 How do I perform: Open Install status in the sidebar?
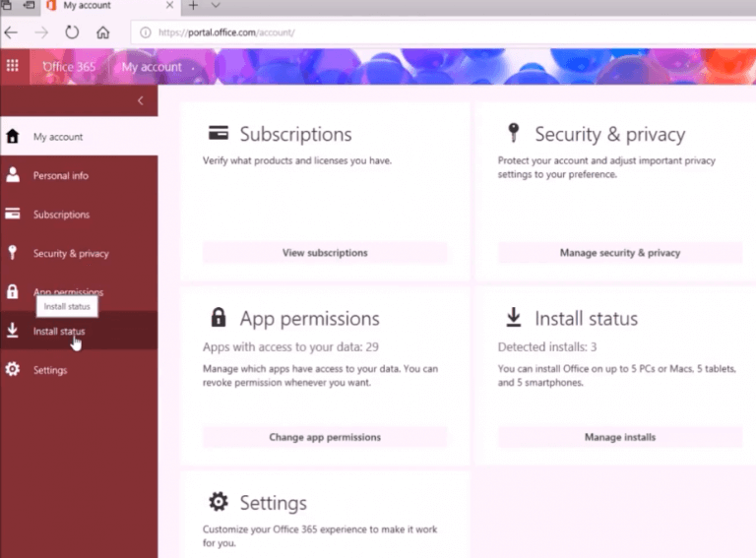point(79,331)
